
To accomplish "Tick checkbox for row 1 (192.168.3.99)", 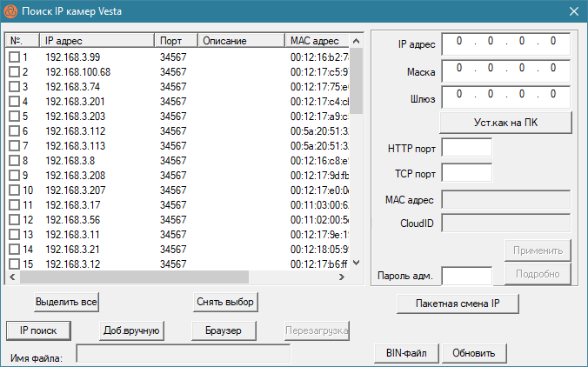I will [14, 57].
